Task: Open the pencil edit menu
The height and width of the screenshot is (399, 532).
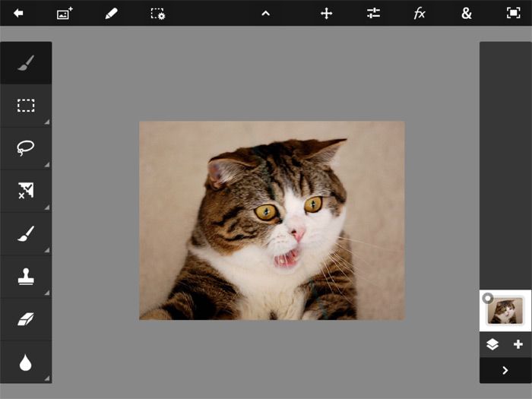Action: point(111,13)
